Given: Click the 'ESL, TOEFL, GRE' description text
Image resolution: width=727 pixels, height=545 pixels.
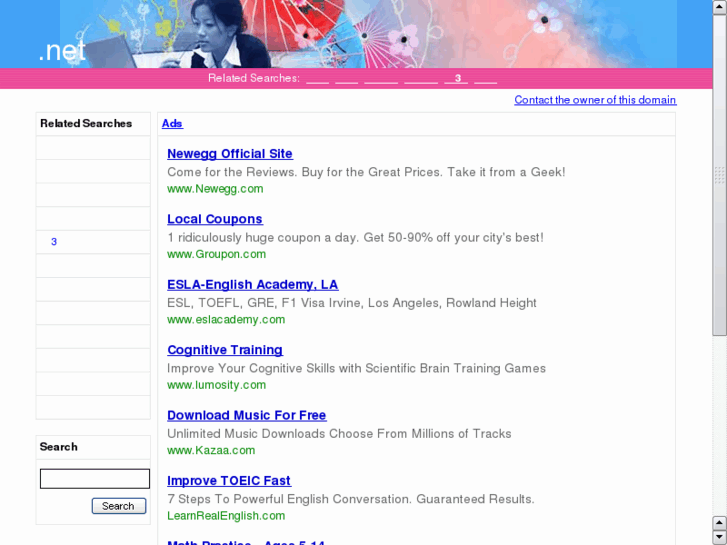Looking at the screenshot, I should [351, 303].
